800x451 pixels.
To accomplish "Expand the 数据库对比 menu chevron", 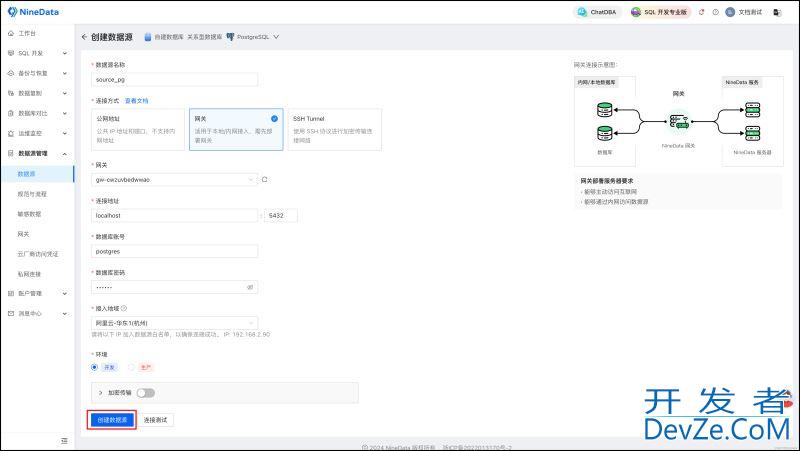I will pos(65,113).
